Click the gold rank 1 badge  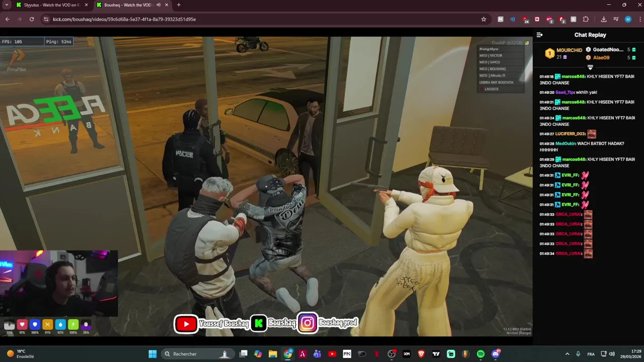tap(549, 53)
